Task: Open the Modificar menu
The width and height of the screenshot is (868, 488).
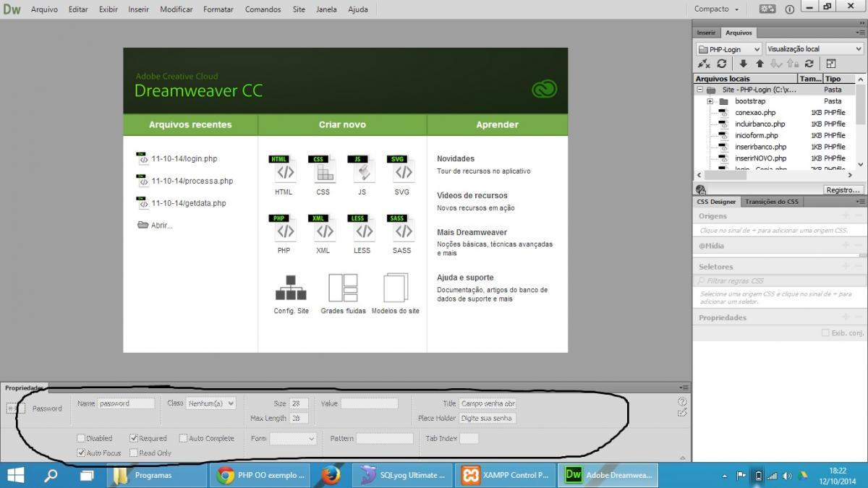Action: pos(176,9)
